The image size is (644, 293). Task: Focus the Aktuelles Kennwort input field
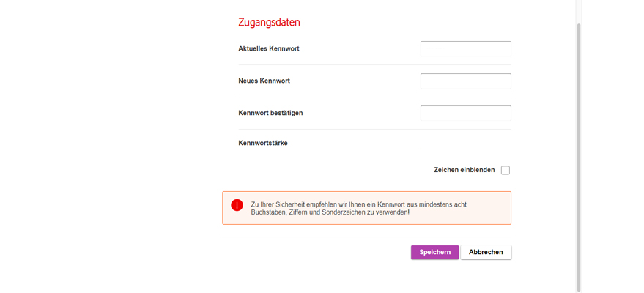coord(465,49)
